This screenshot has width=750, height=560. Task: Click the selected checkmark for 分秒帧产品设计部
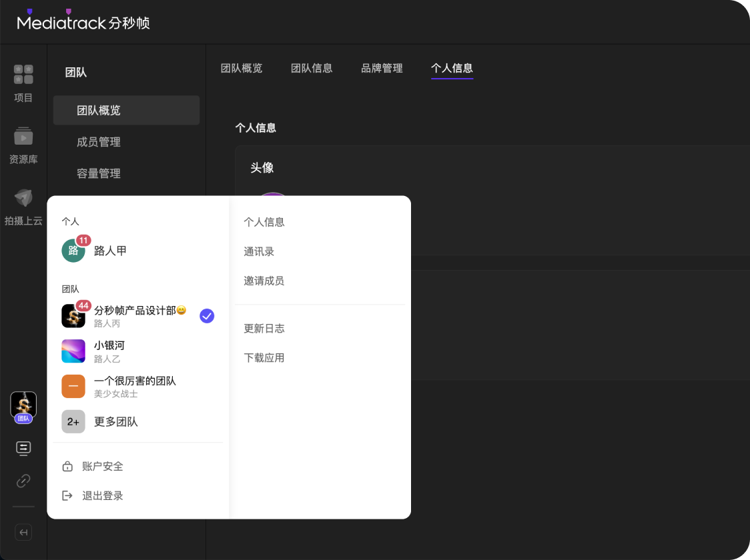pos(207,316)
